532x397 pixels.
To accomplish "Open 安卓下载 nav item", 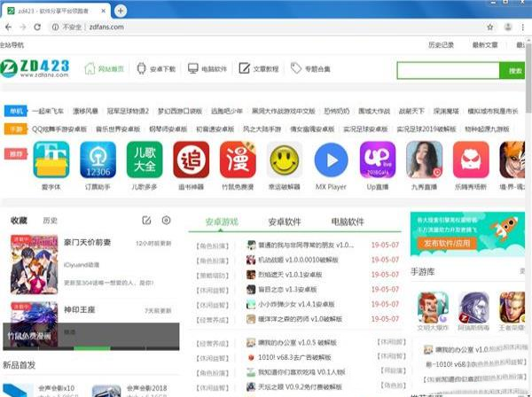I will [x=156, y=69].
